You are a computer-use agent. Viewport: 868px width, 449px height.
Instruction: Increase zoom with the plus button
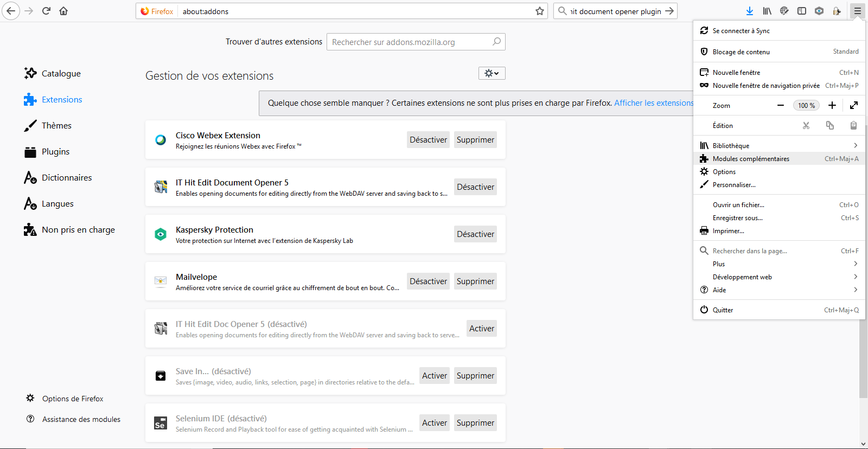click(832, 105)
